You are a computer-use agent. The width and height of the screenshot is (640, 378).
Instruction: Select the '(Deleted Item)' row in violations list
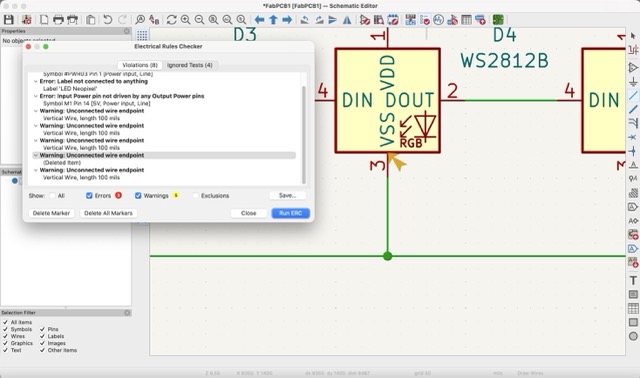pos(62,162)
